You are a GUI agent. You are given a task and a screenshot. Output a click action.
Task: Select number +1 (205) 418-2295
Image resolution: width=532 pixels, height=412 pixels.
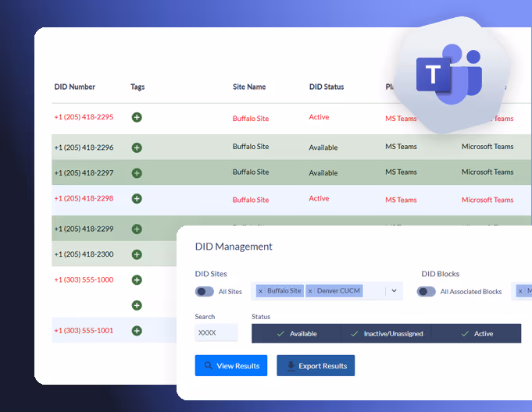click(84, 117)
